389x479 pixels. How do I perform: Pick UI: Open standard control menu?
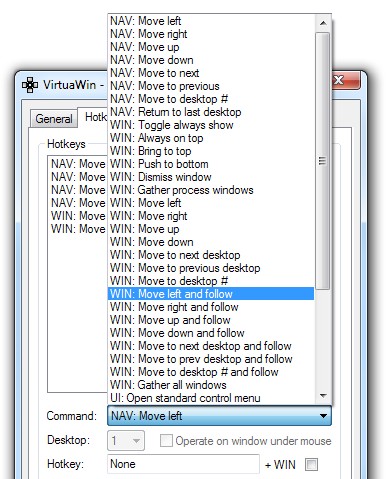pos(211,398)
